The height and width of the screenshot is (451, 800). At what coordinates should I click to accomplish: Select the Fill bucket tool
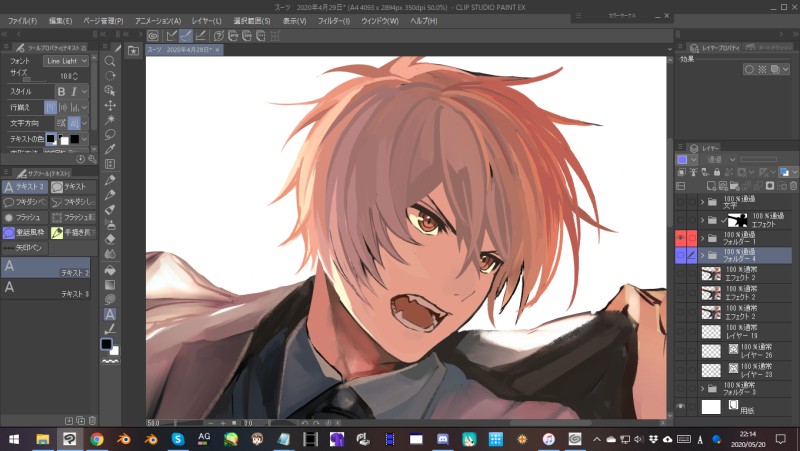(x=110, y=270)
